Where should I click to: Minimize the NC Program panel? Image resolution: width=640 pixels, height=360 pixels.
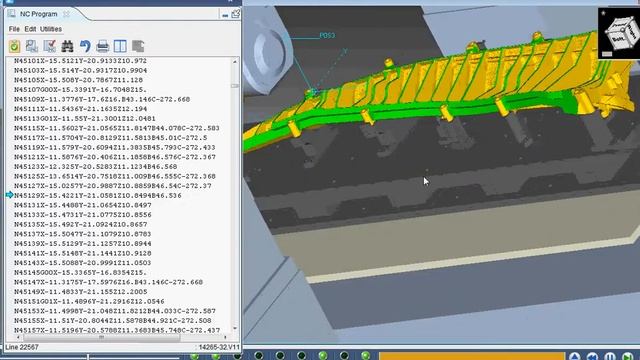225,15
